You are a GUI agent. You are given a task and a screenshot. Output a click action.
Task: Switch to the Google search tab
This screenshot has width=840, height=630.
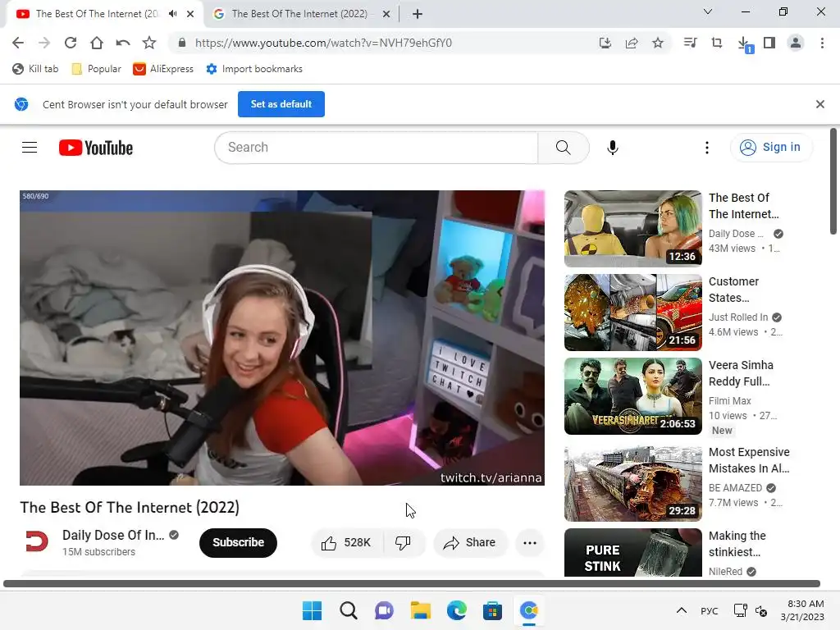(x=301, y=14)
